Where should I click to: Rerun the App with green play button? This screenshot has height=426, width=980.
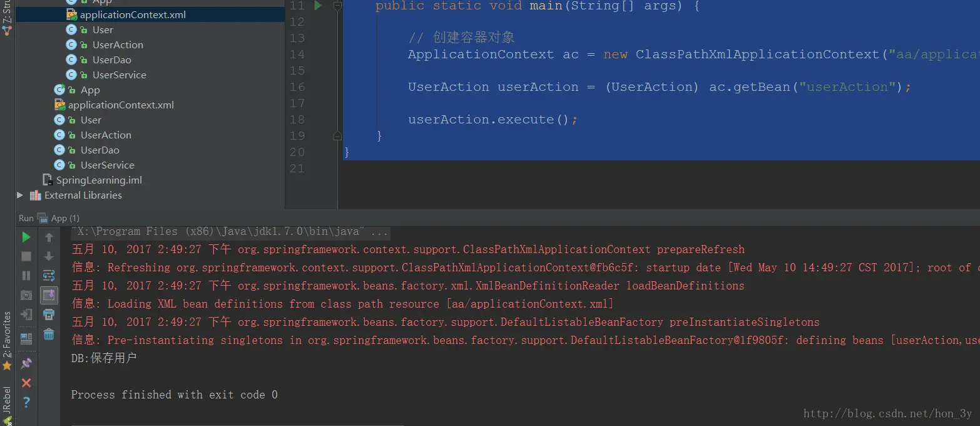tap(26, 237)
